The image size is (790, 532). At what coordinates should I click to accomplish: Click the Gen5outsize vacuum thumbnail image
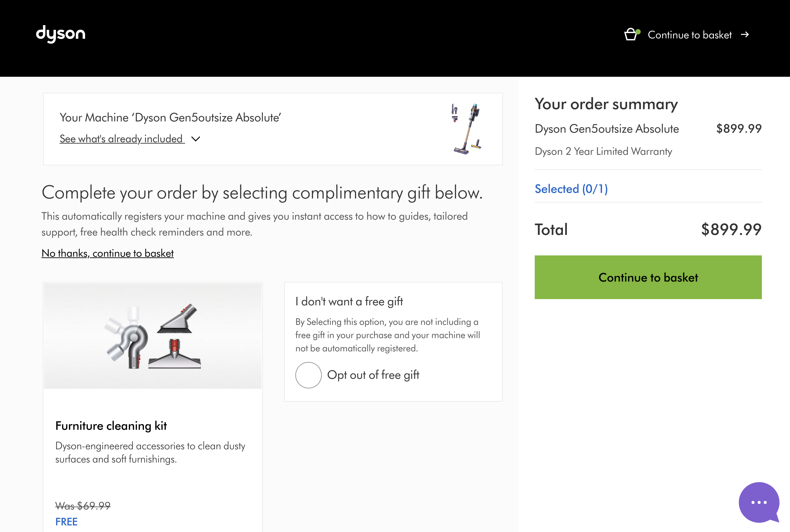pos(467,129)
